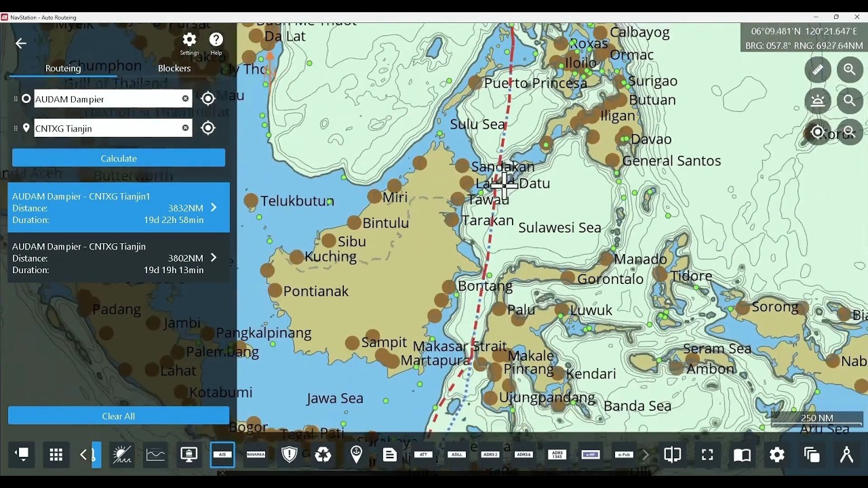868x488 pixels.
Task: Open split-screen chart view
Action: [673, 455]
